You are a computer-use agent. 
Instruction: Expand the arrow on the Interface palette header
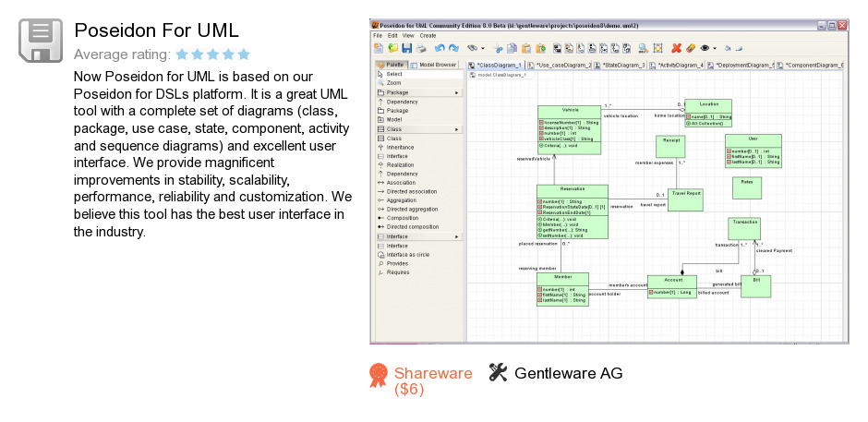[457, 237]
